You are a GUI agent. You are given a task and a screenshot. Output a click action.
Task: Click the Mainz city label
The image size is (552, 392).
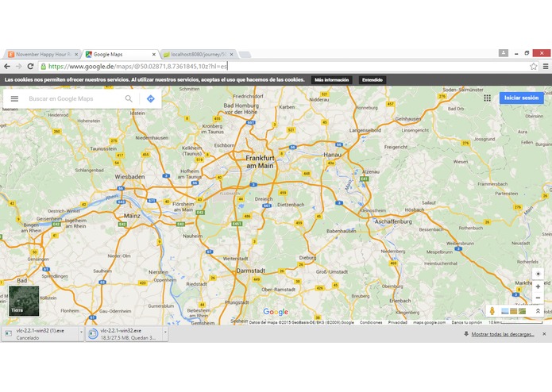[x=132, y=216]
